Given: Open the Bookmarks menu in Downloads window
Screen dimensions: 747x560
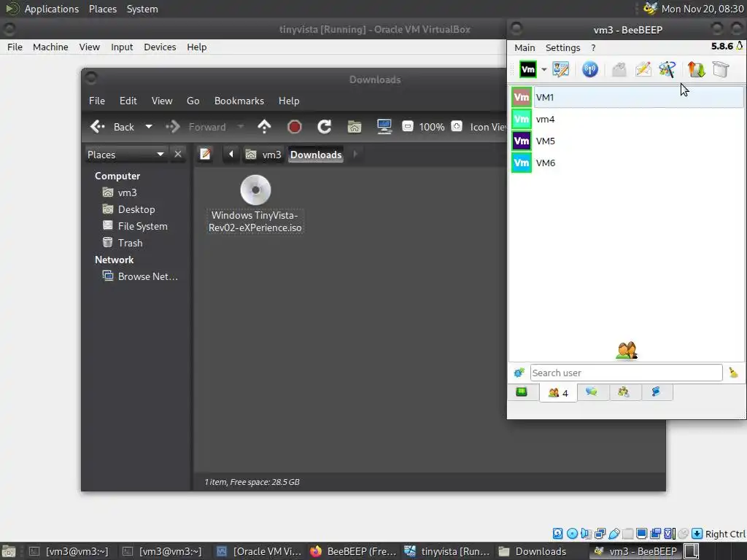Looking at the screenshot, I should tap(239, 101).
